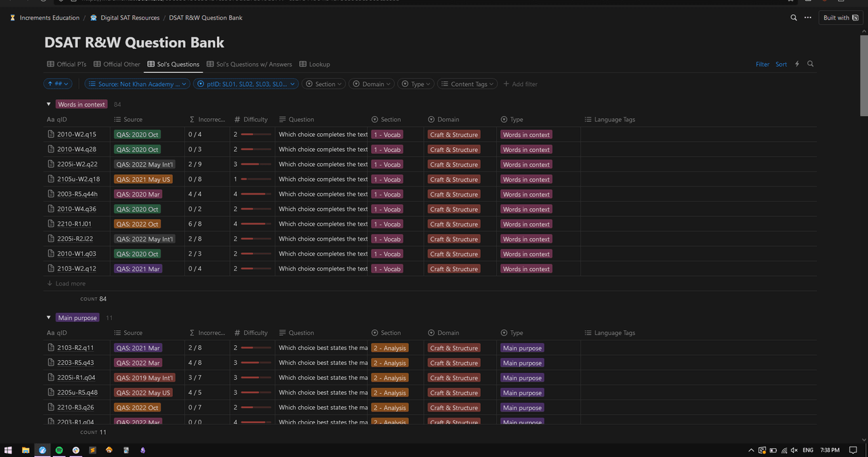
Task: Open the page search magnifier in top bar
Action: [x=793, y=18]
